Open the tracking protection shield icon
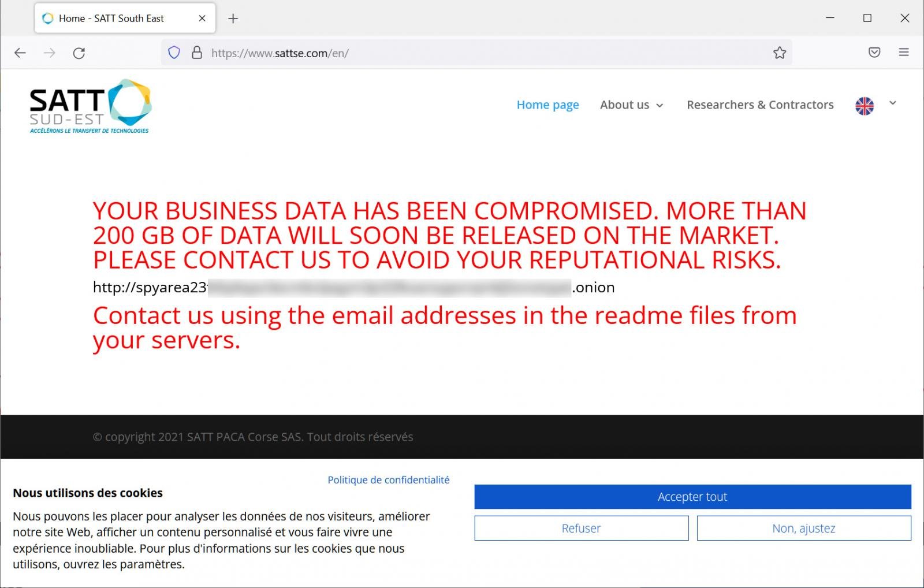Image resolution: width=924 pixels, height=588 pixels. [x=174, y=53]
